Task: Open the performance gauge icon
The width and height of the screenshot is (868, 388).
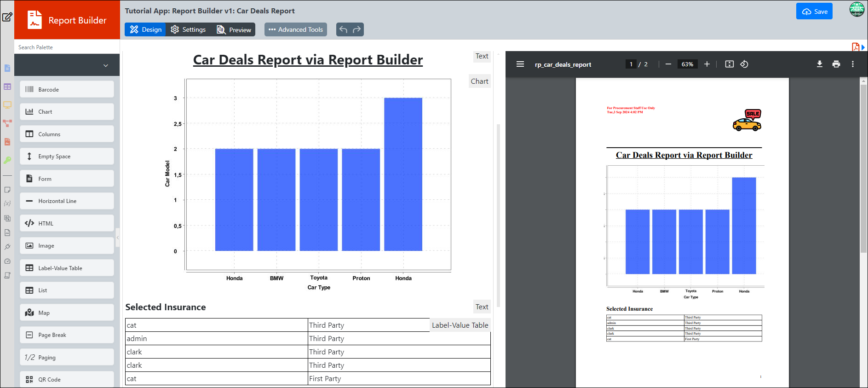Action: 7,261
